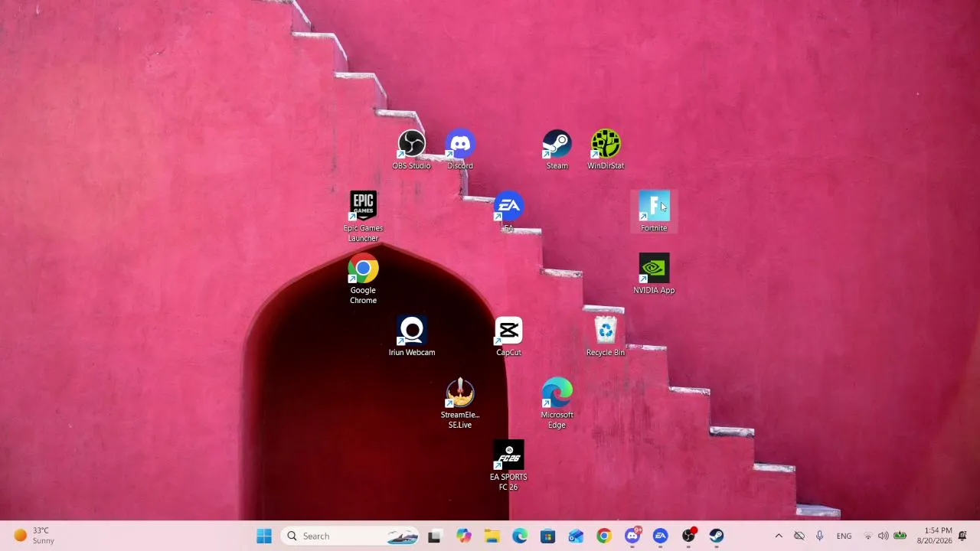Open Microsoft Store from the taskbar
The image size is (980, 551).
[x=547, y=536]
